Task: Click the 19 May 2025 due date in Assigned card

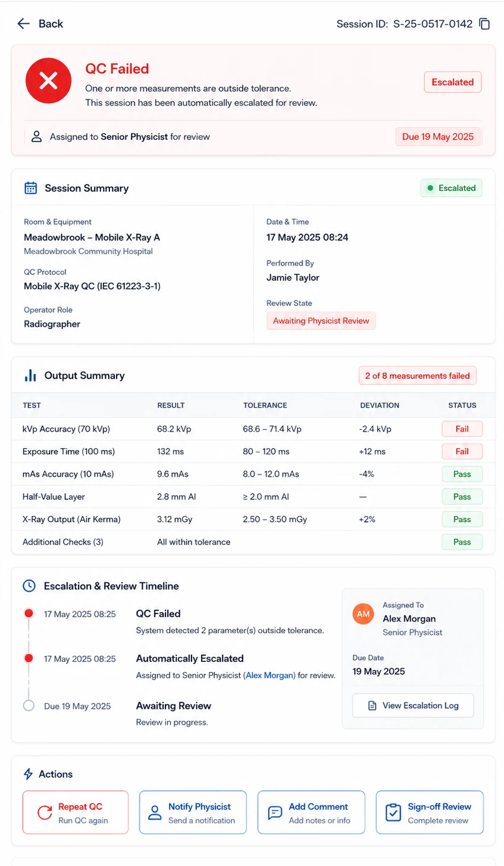Action: 379,671
